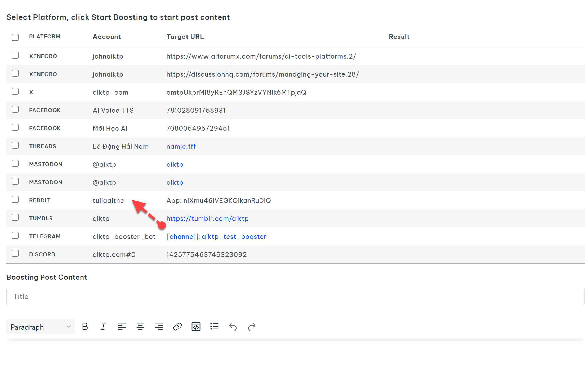Center align the text
This screenshot has width=588, height=387.
(140, 327)
